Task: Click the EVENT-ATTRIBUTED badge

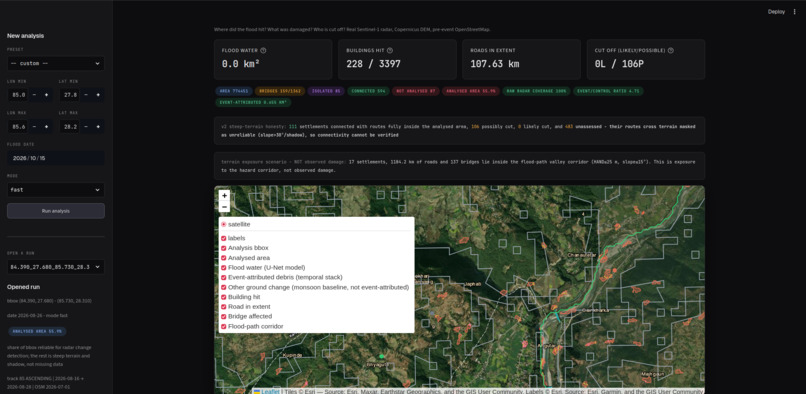Action: click(x=253, y=102)
